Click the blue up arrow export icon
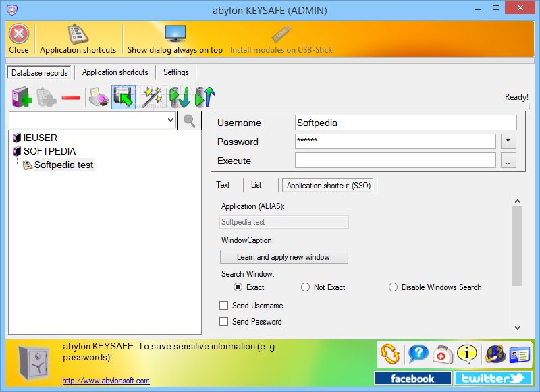The height and width of the screenshot is (392, 540). coord(205,97)
